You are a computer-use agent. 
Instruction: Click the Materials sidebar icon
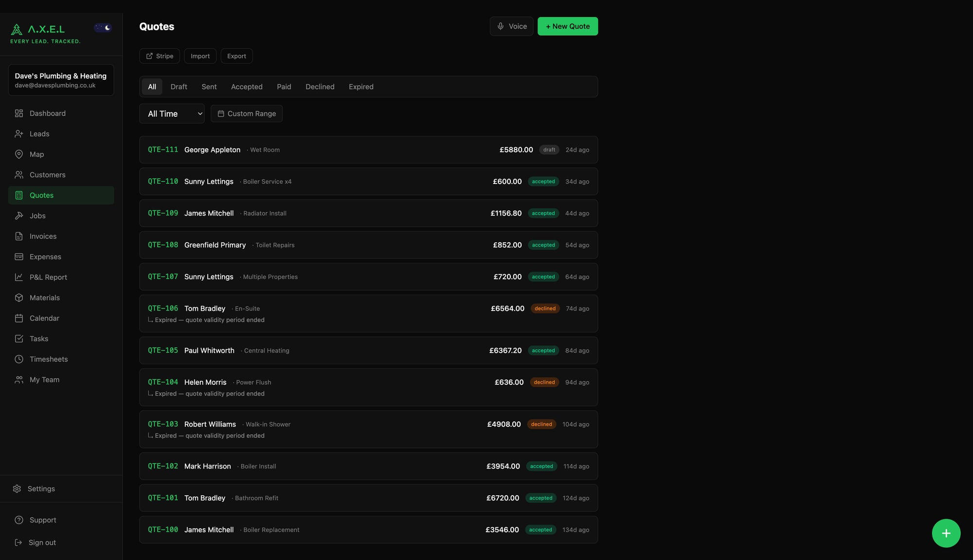point(19,297)
